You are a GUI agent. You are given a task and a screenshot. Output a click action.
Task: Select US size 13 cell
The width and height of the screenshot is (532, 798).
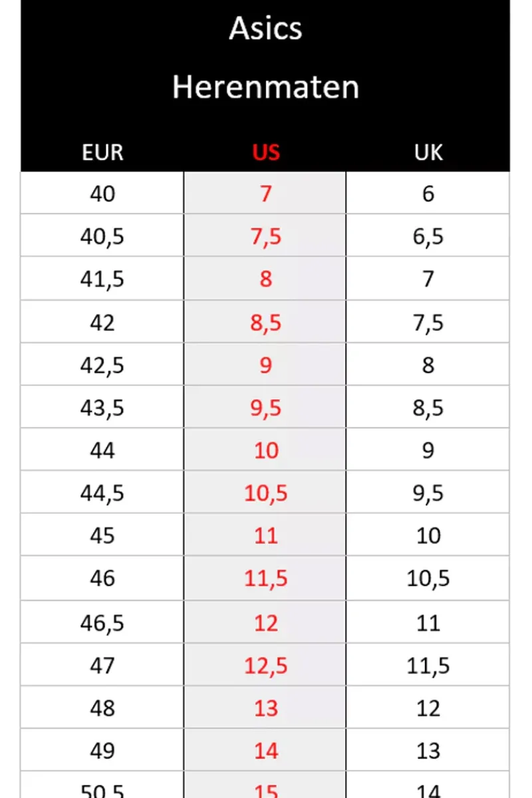pyautogui.click(x=265, y=708)
